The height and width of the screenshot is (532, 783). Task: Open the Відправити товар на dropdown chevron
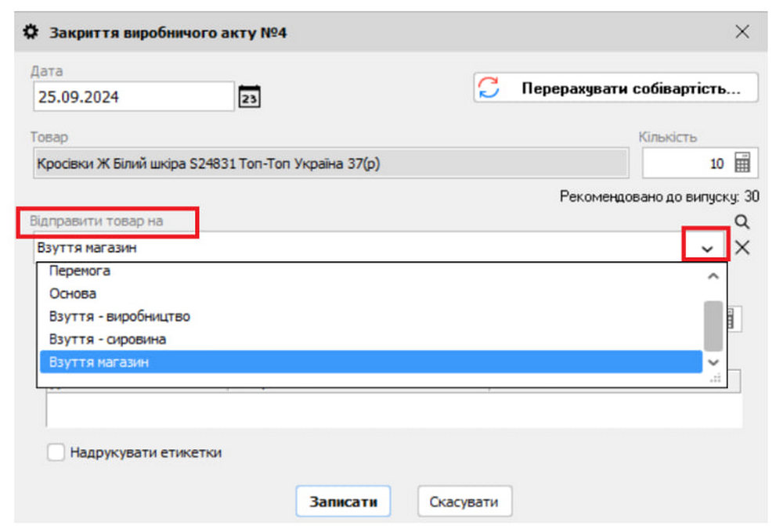(707, 246)
